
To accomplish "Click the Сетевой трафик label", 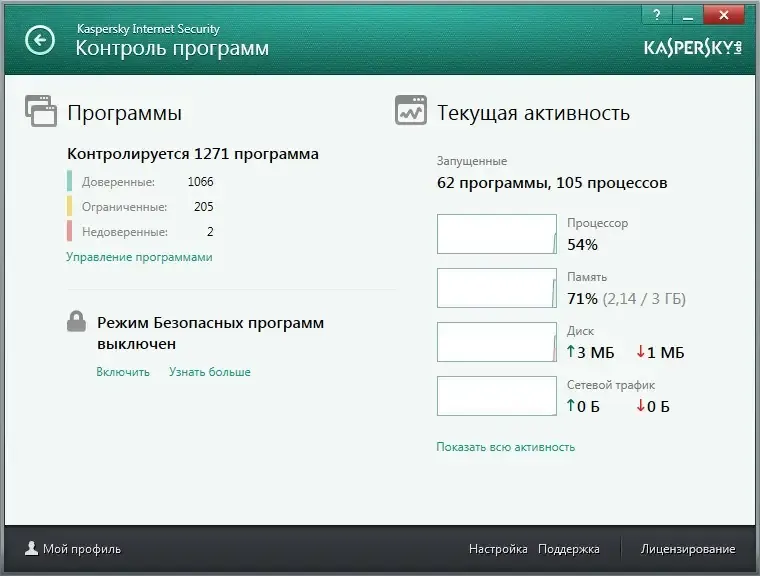I will (611, 385).
